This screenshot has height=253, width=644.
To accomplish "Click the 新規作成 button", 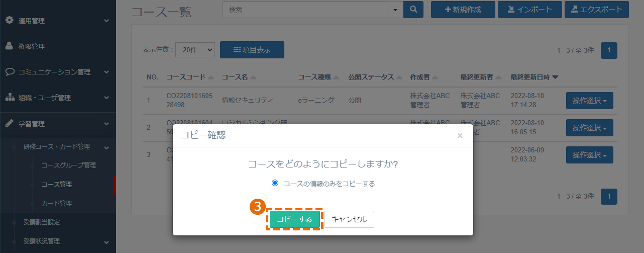I will pos(463,9).
